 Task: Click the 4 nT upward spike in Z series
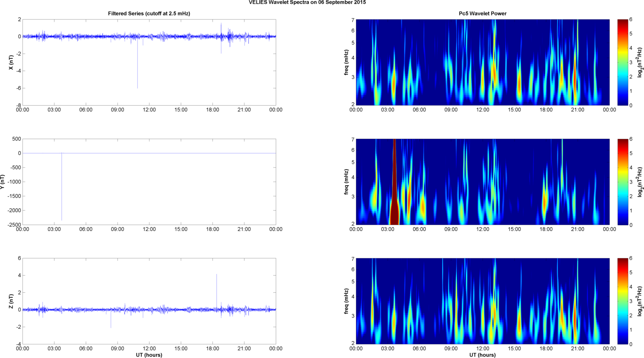(x=216, y=291)
